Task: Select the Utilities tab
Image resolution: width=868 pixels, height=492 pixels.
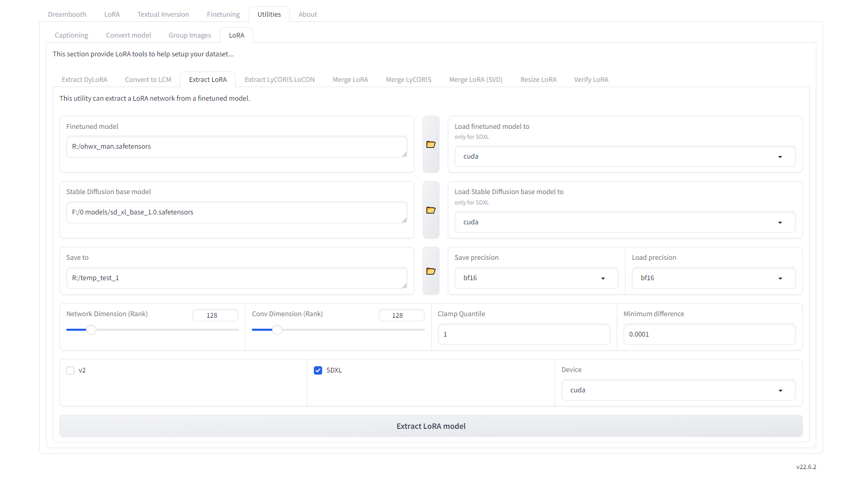Action: click(x=269, y=15)
